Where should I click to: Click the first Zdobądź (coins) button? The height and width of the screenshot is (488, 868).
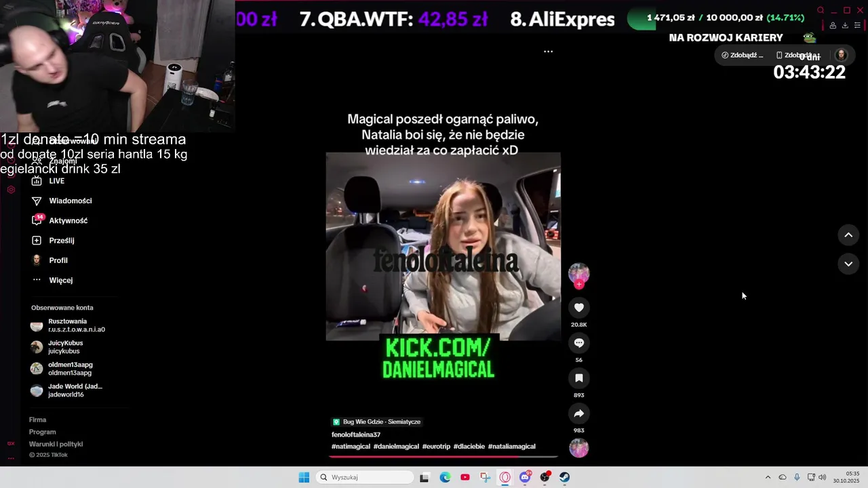[743, 55]
